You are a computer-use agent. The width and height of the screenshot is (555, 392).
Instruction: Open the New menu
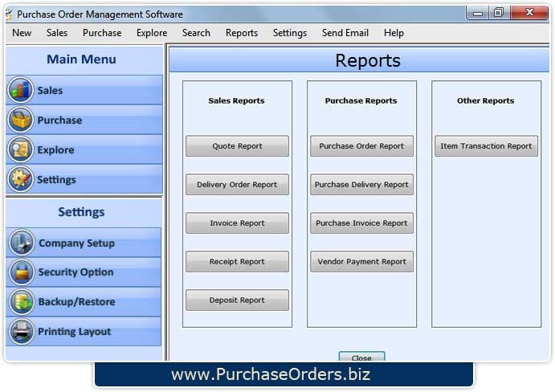point(22,33)
